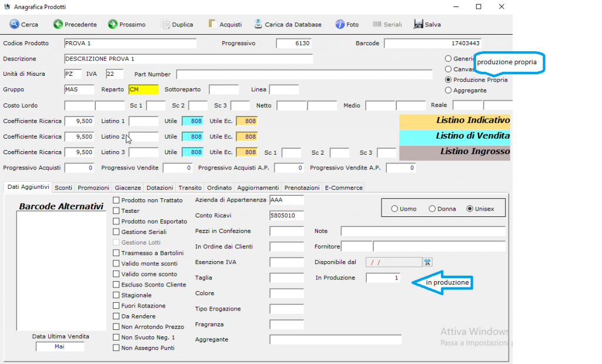Screen dimensions: 602x364
Task: Click the Listino Ingrosso banner
Action: tap(454, 152)
